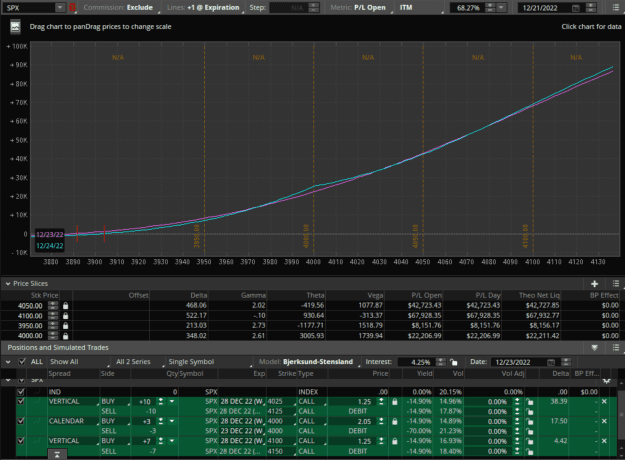This screenshot has width=625, height=460.
Task: Open the Commission: Exclude dropdown
Action: coord(121,8)
